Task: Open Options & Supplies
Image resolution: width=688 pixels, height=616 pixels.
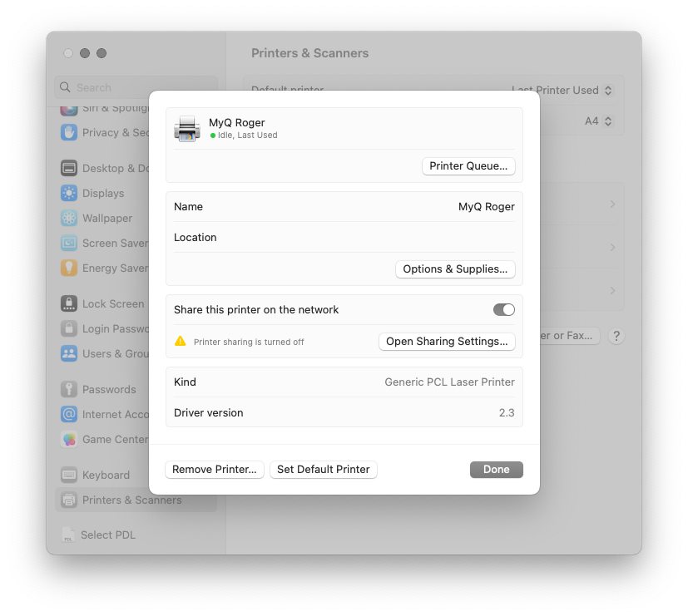Action: coord(455,269)
